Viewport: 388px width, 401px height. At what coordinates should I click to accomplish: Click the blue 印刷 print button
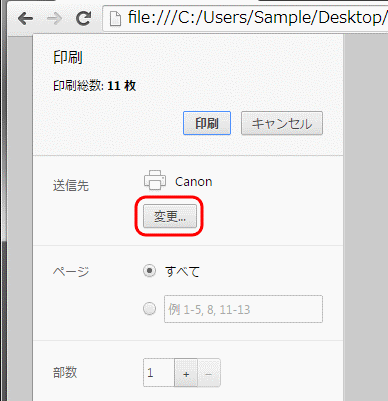(207, 123)
